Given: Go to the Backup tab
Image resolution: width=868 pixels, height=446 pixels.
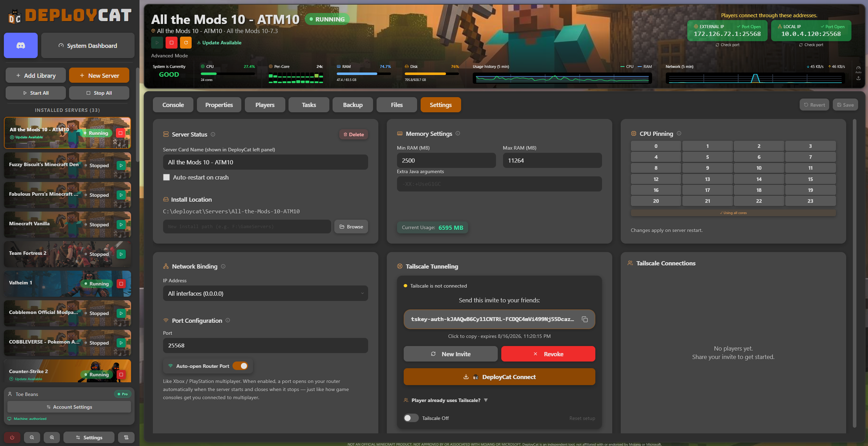Looking at the screenshot, I should [x=353, y=105].
